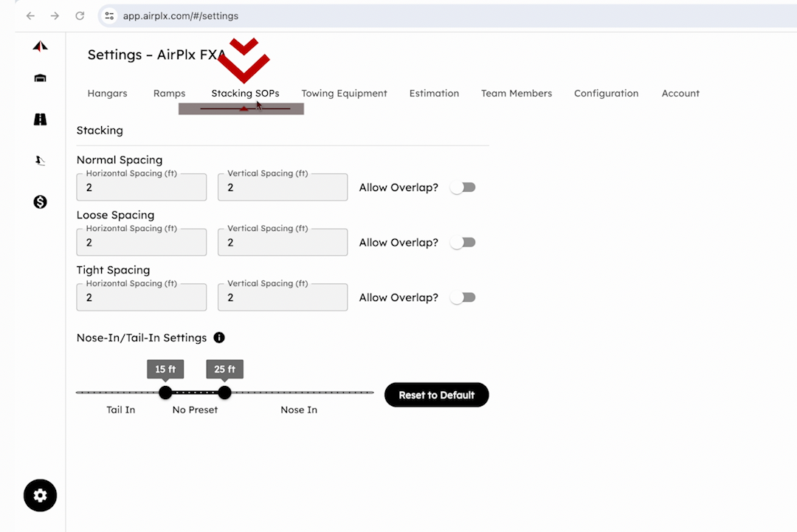Open the Towing Equipment tab

(344, 94)
